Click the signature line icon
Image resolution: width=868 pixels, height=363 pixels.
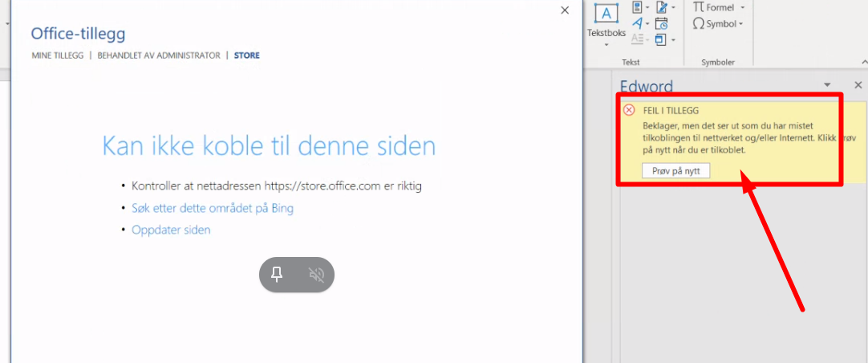point(661,8)
